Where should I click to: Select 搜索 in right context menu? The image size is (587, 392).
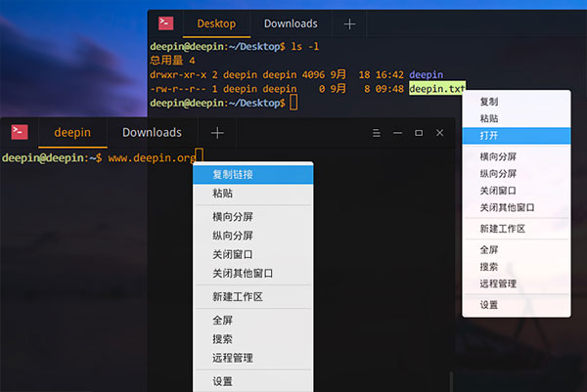517,267
